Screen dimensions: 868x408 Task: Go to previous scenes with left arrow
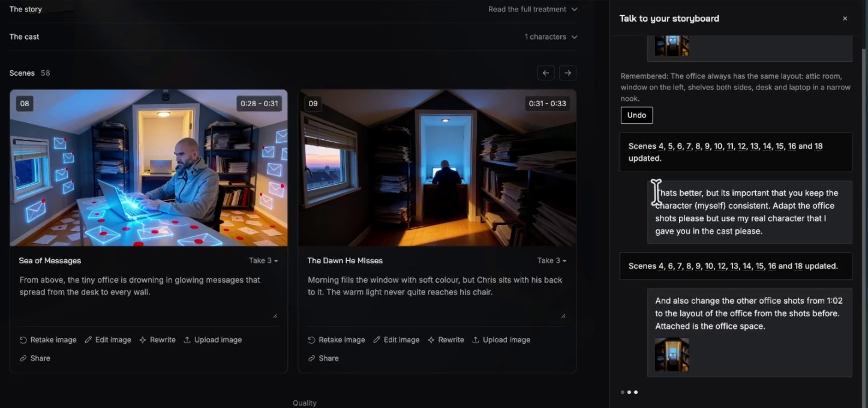[x=546, y=73]
